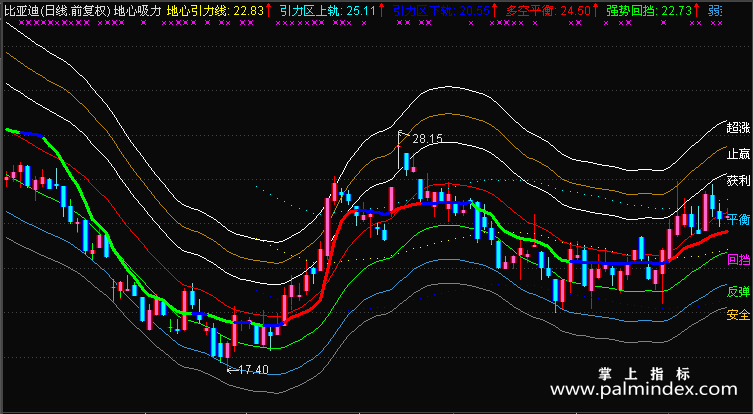Select the 地心吸力 indicator name

pyautogui.click(x=138, y=10)
